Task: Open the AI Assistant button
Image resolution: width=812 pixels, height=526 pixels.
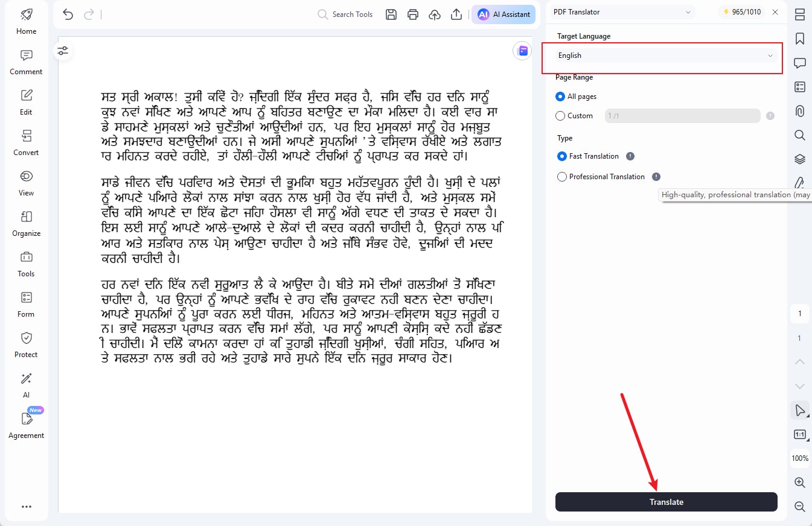Action: (x=504, y=14)
